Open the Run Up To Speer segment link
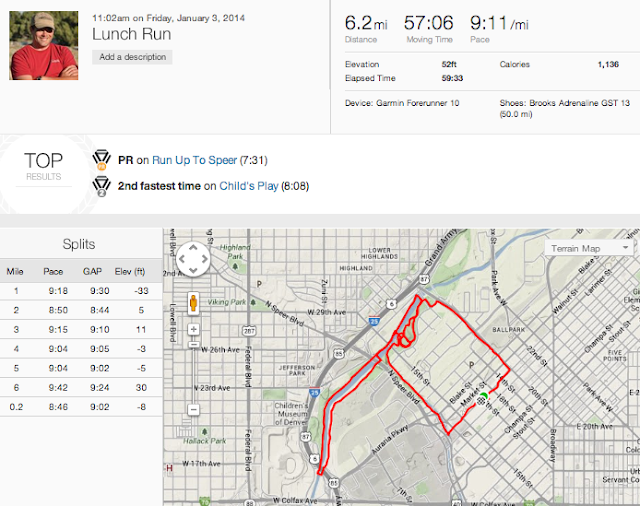 (194, 160)
